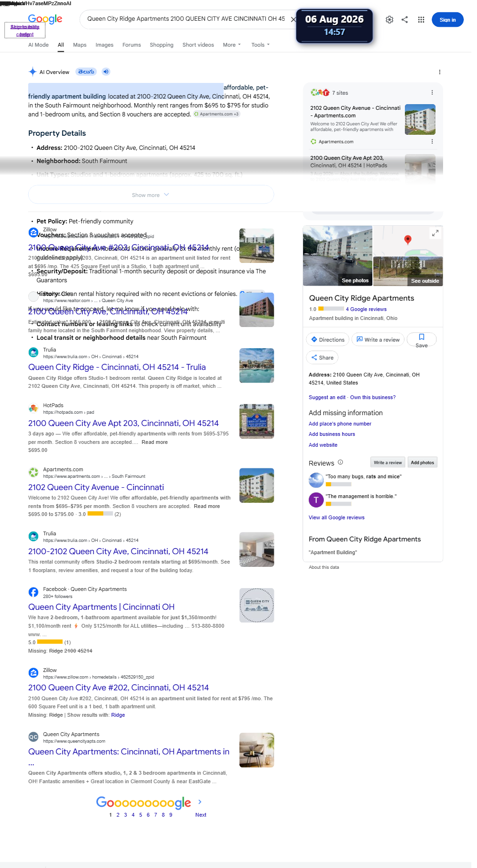
Task: Click the Add photos button
Action: pos(422,462)
